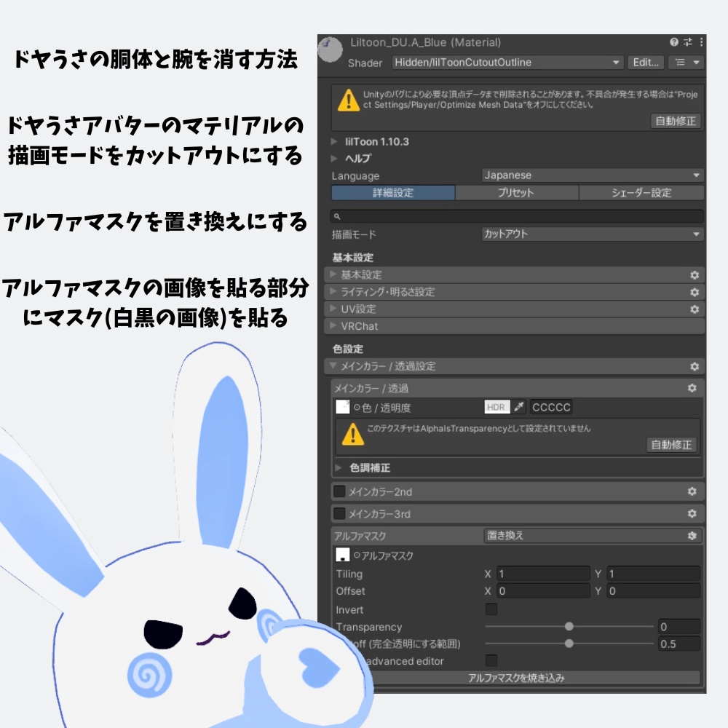The height and width of the screenshot is (728, 728).
Task: Select the eyedropper next to HDR label
Action: (x=517, y=407)
